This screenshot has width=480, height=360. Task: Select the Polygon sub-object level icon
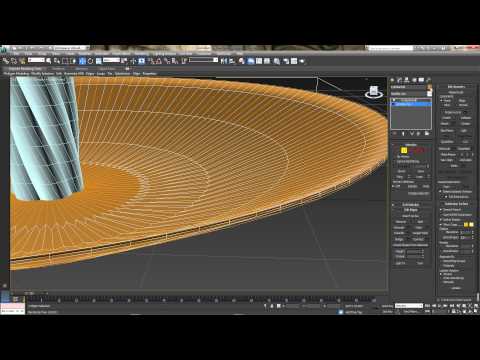point(419,150)
